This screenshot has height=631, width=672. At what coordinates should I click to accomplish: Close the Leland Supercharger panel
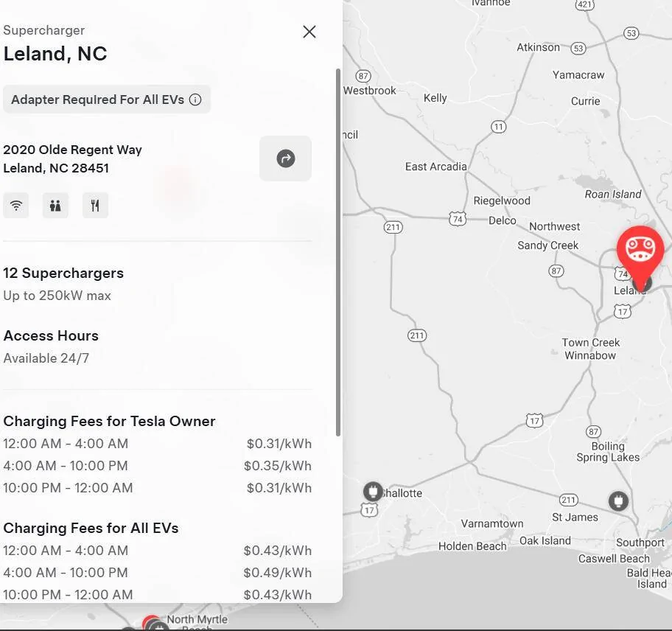(309, 32)
